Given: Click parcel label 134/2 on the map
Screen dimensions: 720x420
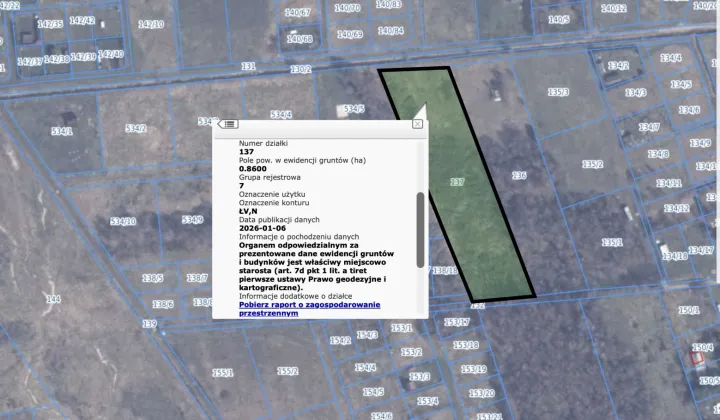Looking at the screenshot, I should (x=618, y=66).
